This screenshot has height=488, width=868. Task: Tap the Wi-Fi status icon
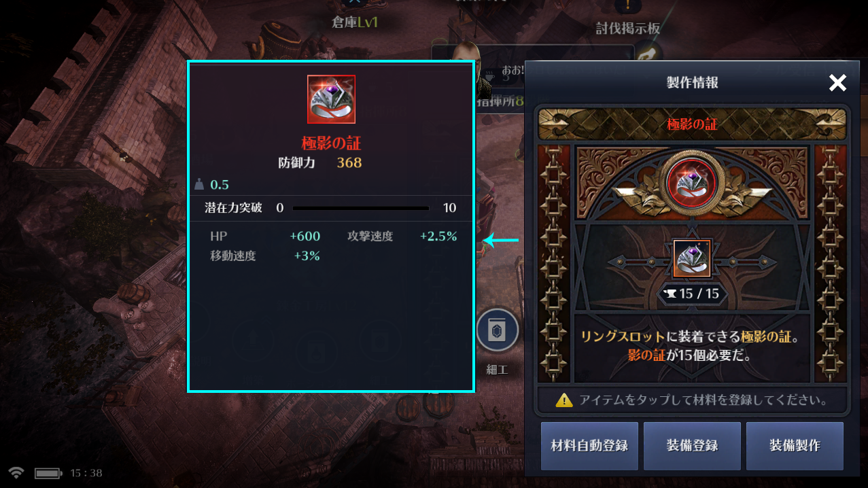(x=16, y=472)
